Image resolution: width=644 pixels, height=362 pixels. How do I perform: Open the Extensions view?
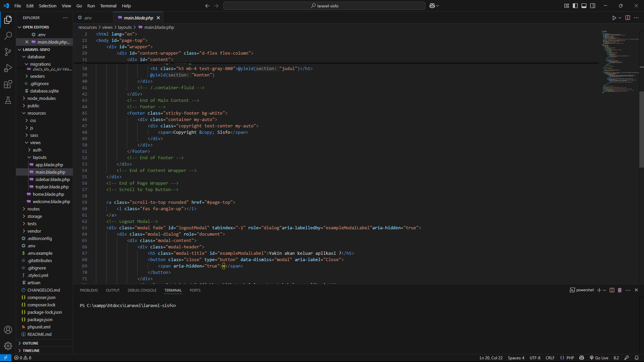pyautogui.click(x=8, y=84)
